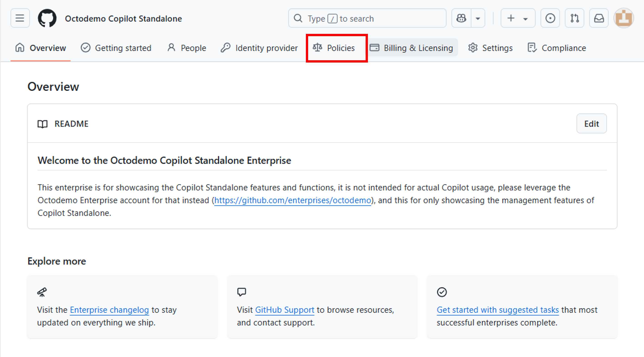Select the Overview tab
Image resolution: width=644 pixels, height=357 pixels.
click(40, 48)
